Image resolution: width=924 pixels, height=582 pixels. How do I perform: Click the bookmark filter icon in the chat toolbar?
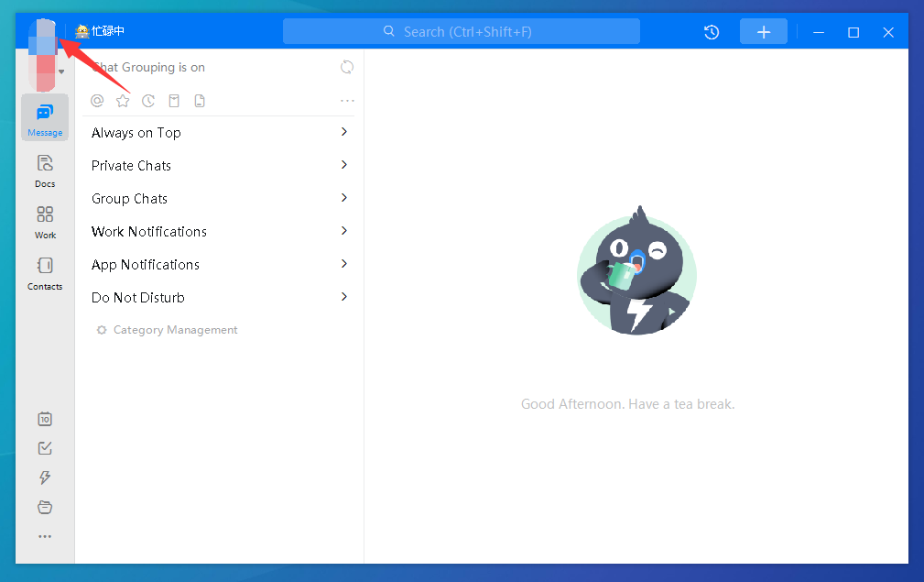point(174,101)
